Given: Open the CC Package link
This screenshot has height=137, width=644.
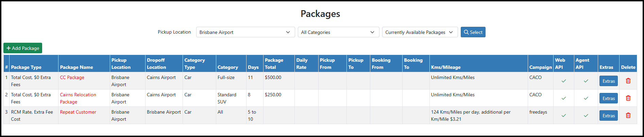Looking at the screenshot, I should (x=72, y=77).
